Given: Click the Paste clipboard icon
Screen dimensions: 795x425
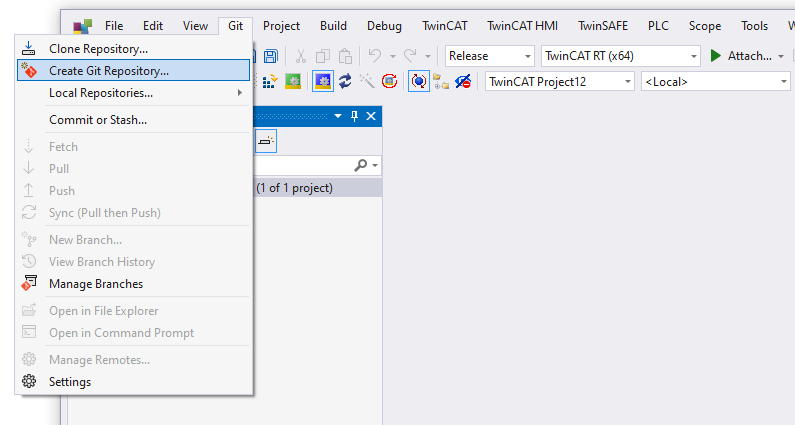Looking at the screenshot, I should coord(345,56).
